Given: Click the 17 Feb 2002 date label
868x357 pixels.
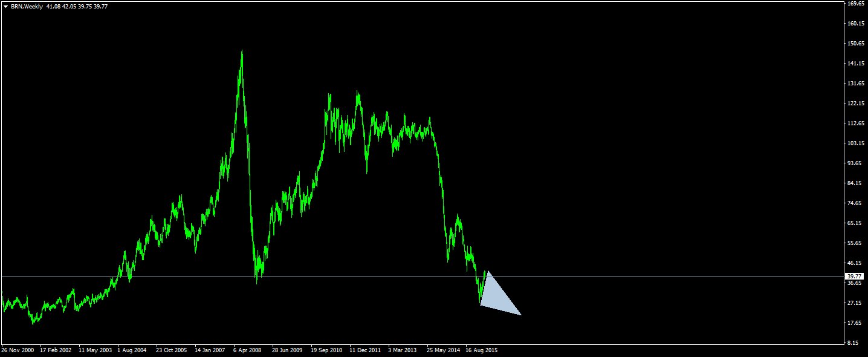Looking at the screenshot, I should (x=56, y=350).
